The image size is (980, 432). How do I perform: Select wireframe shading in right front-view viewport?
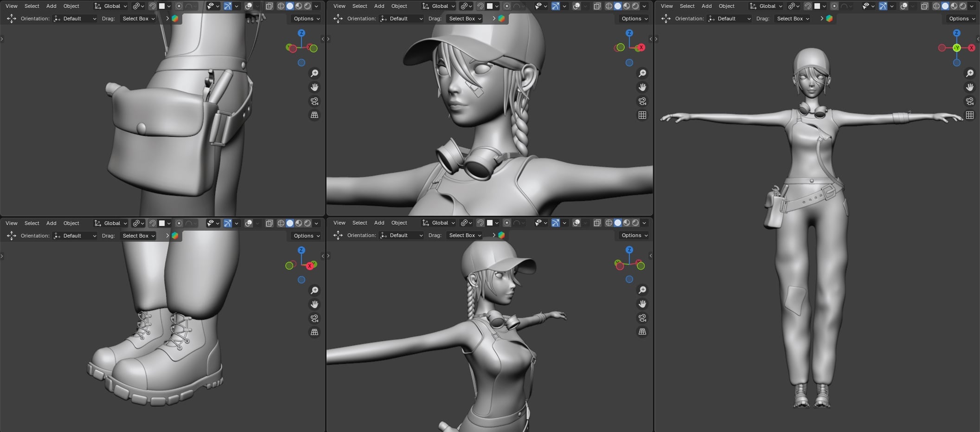point(936,6)
